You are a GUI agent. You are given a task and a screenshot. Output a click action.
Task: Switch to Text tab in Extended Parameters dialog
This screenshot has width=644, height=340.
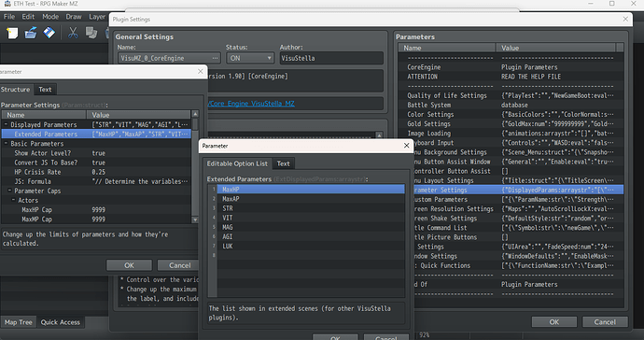283,163
